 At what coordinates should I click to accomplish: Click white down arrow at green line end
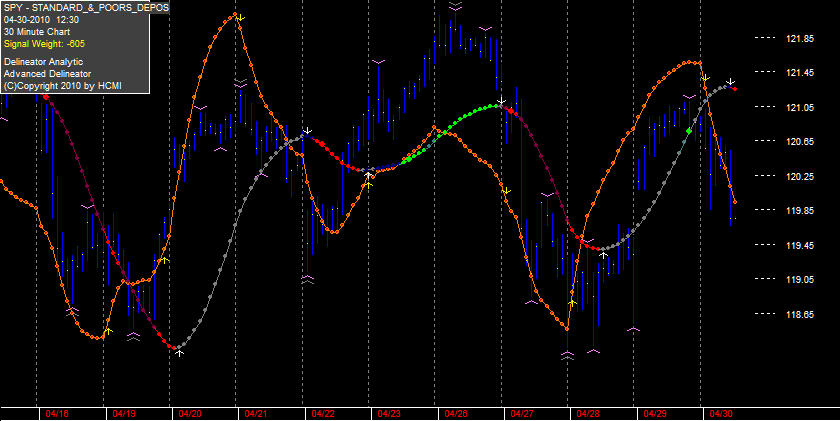click(501, 101)
